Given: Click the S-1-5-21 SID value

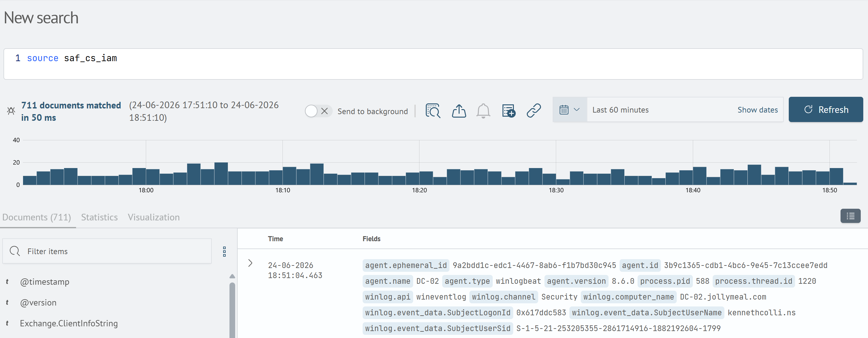Looking at the screenshot, I should [x=618, y=329].
